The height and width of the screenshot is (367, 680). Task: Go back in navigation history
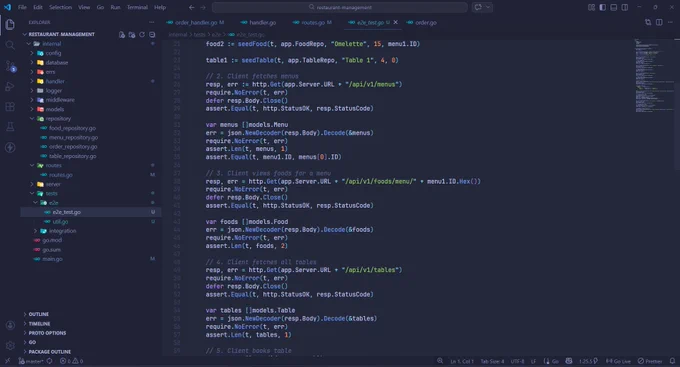pyautogui.click(x=192, y=7)
